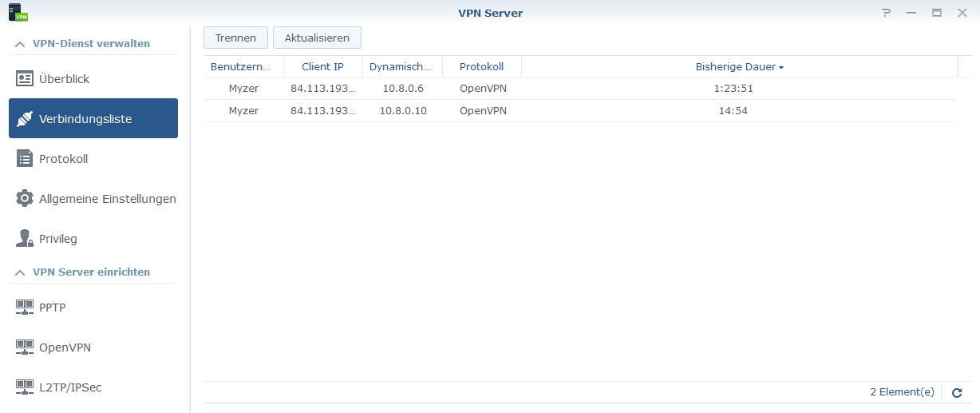This screenshot has height=413, width=980.
Task: Click OpenVPN protocol cell in 10.8.0.10 row
Action: coord(483,111)
